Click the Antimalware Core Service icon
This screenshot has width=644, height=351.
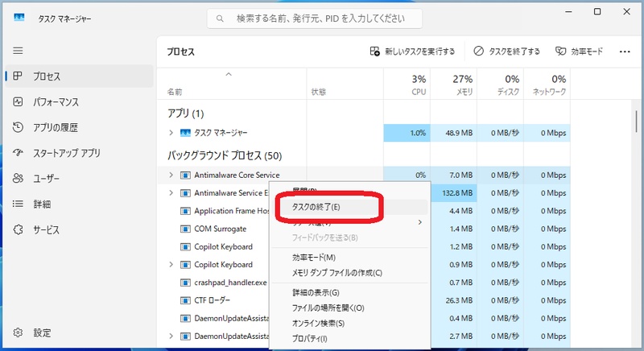pos(185,175)
